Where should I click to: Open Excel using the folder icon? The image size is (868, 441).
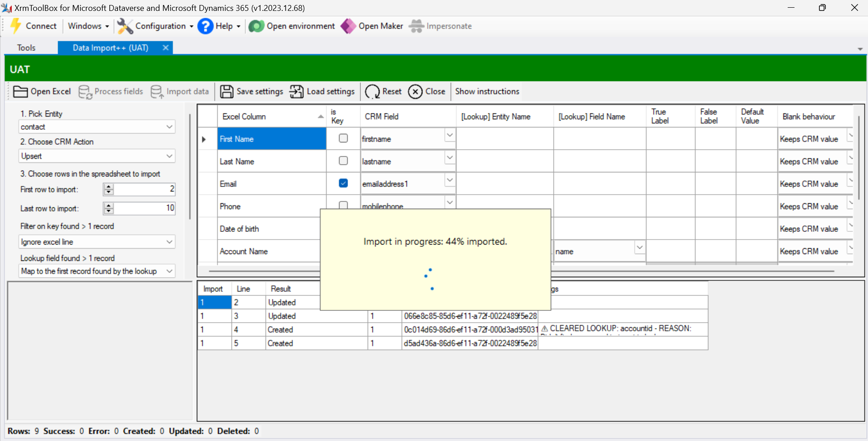(x=20, y=91)
